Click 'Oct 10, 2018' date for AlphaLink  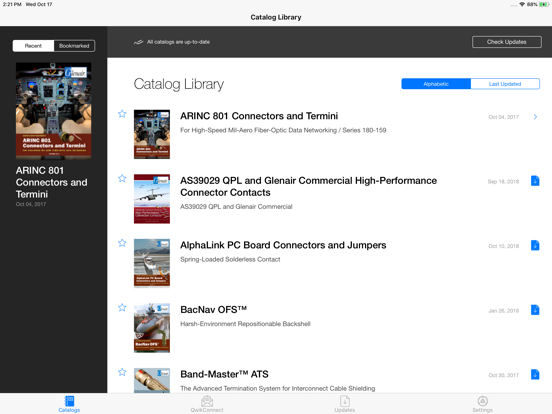point(503,246)
